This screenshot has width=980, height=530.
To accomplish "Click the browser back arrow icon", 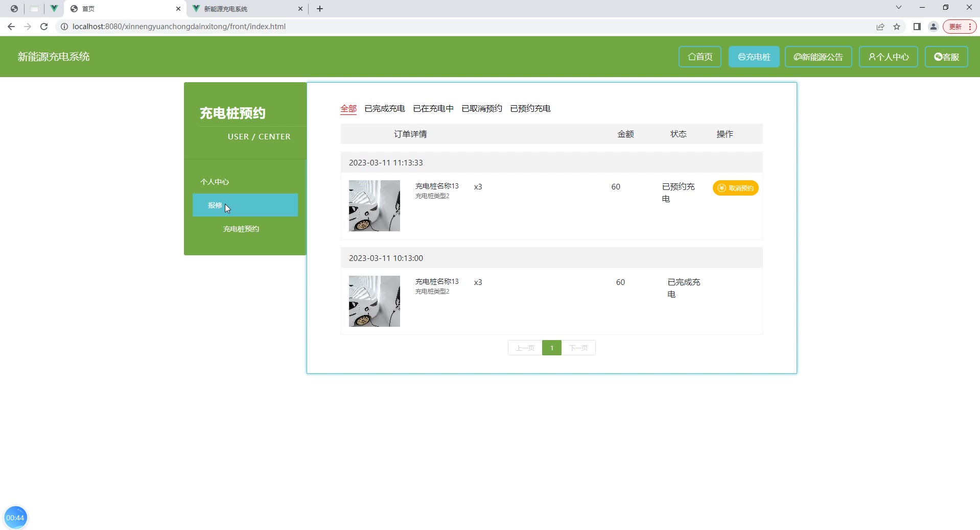I will (x=11, y=27).
